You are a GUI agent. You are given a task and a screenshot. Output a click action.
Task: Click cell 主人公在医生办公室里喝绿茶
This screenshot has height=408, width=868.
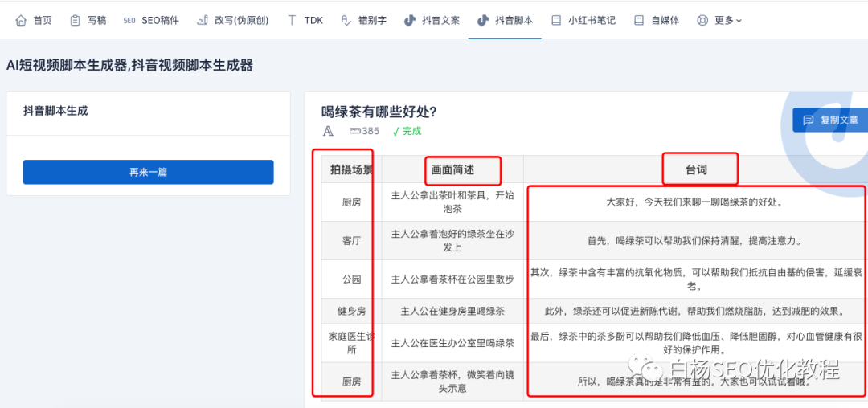pos(452,343)
